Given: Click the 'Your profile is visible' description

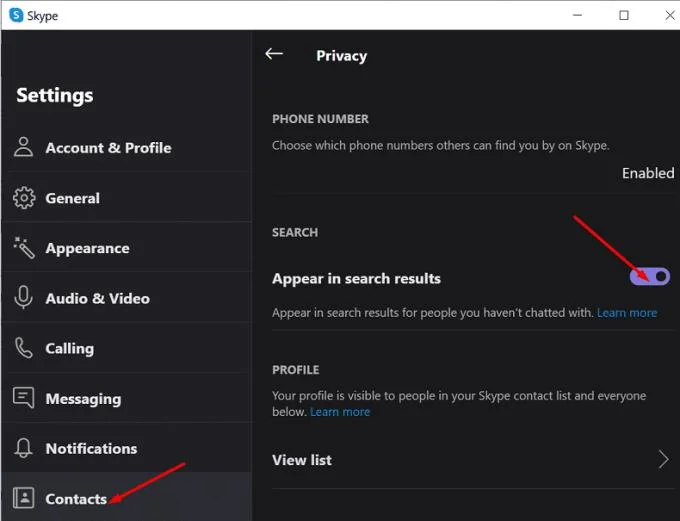Looking at the screenshot, I should 459,403.
